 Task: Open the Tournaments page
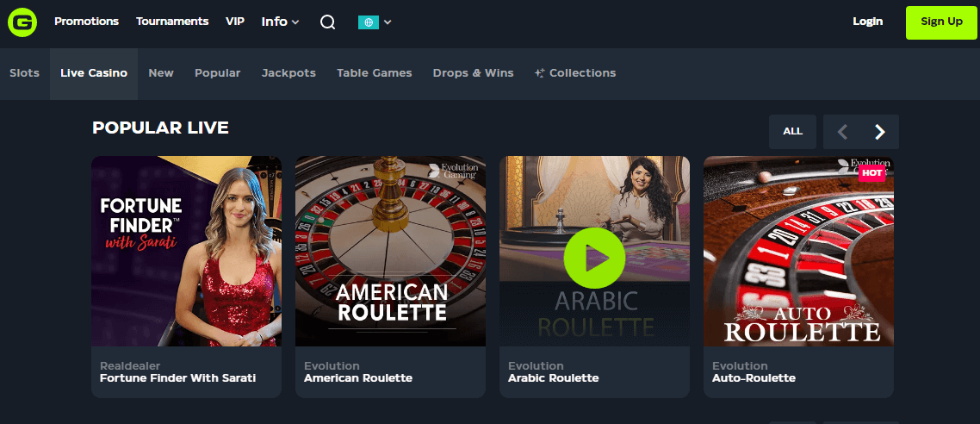click(x=172, y=22)
